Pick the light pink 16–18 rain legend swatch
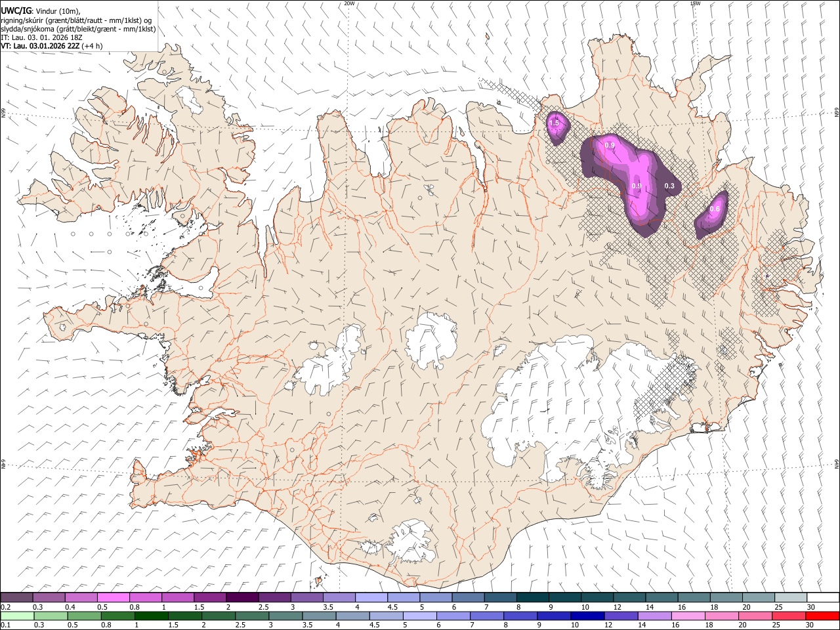The width and height of the screenshot is (840, 630). click(x=688, y=616)
